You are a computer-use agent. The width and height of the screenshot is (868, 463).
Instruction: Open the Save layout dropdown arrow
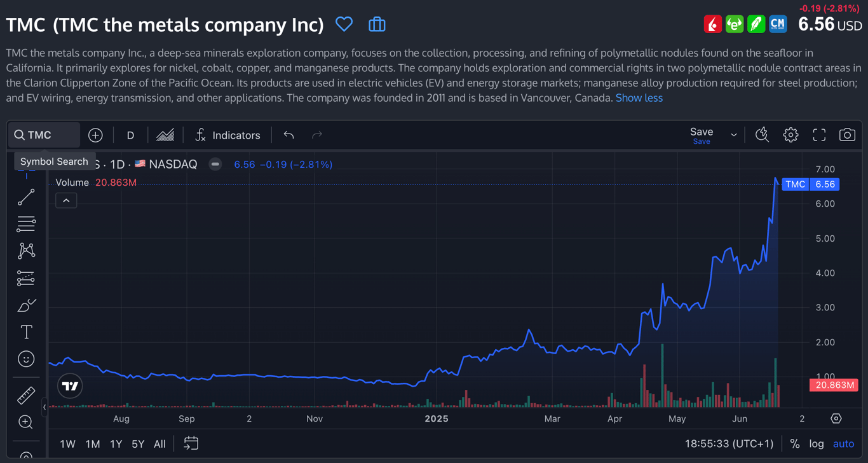coord(734,135)
